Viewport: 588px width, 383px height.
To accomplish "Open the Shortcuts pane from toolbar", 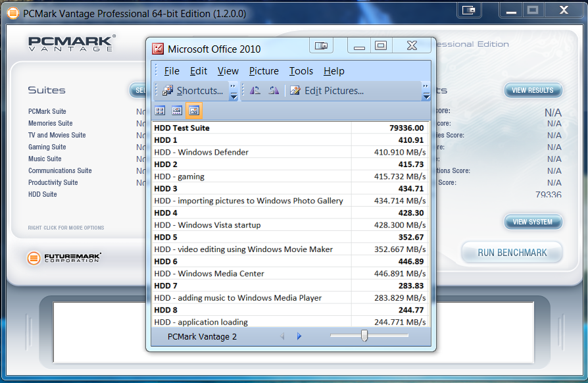I will 192,91.
